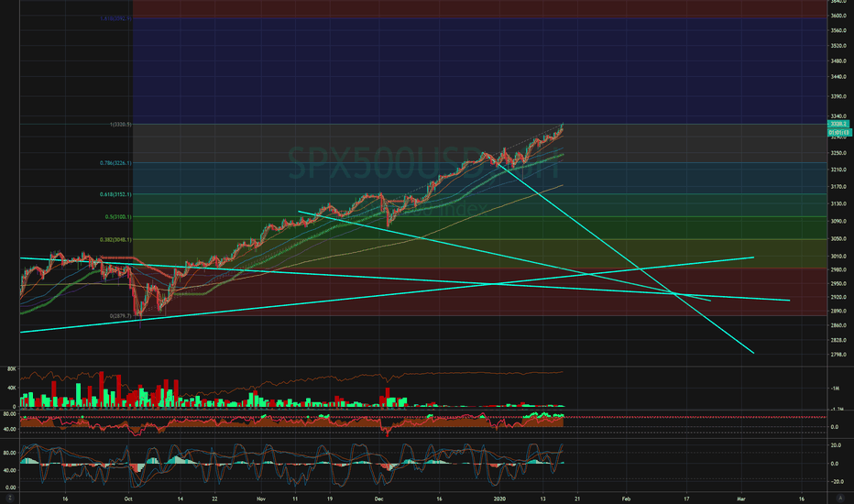Click the Nov date on time axis
The height and width of the screenshot is (504, 854).
[261, 499]
